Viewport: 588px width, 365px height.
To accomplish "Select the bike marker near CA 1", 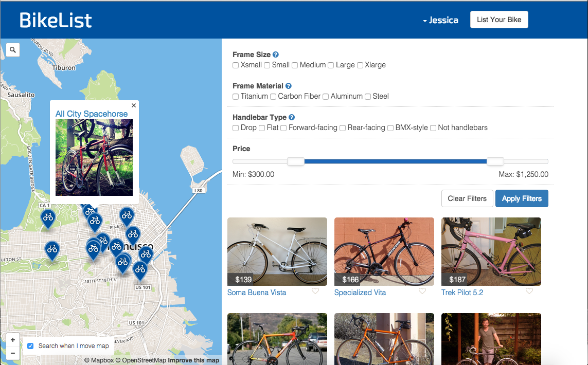I will pos(48,218).
